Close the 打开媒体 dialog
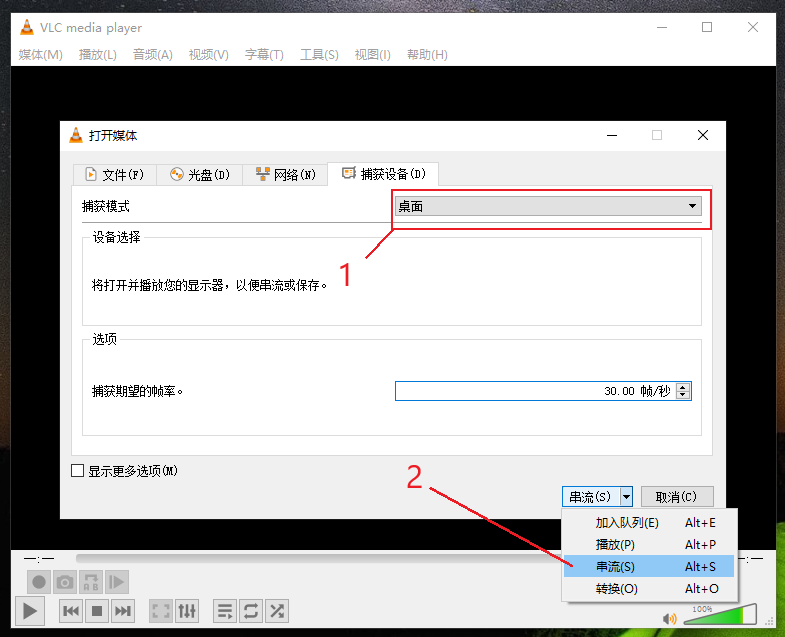Screen dimensions: 785x637 pyautogui.click(x=703, y=135)
